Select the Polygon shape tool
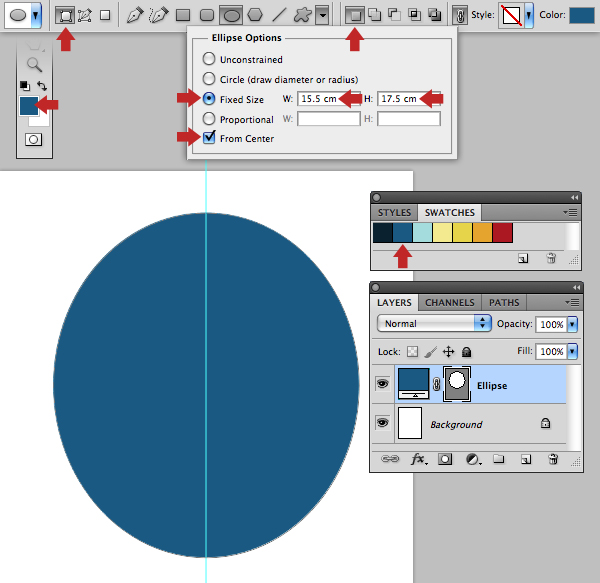The width and height of the screenshot is (600, 583). click(x=255, y=15)
